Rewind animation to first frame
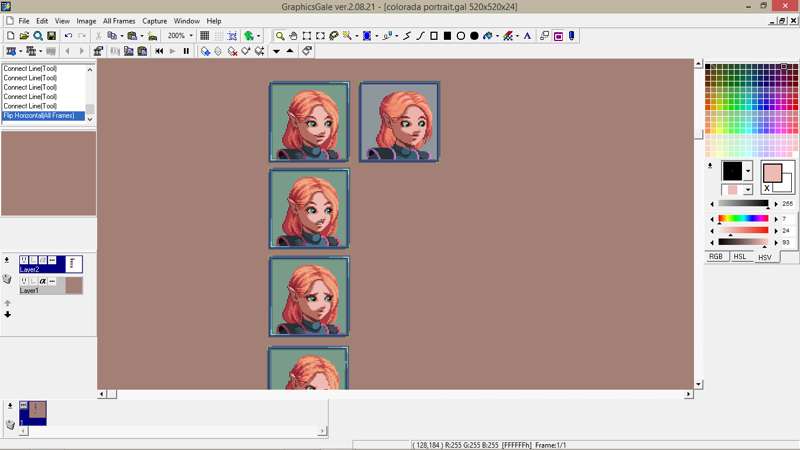 coord(159,51)
